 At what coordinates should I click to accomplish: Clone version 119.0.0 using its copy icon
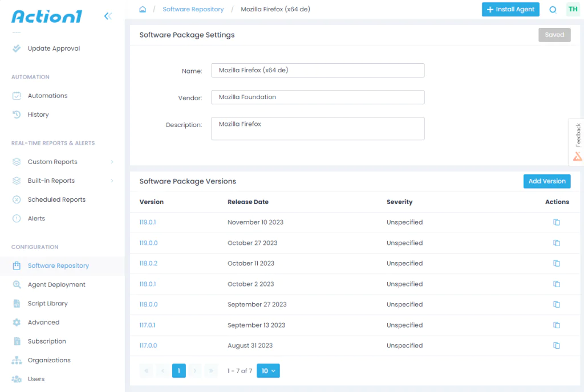coord(557,243)
